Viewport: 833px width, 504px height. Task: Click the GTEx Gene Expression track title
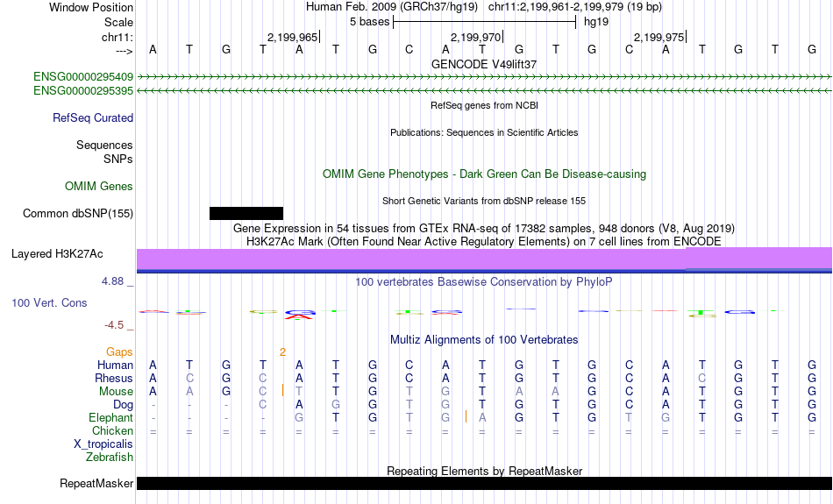(484, 229)
